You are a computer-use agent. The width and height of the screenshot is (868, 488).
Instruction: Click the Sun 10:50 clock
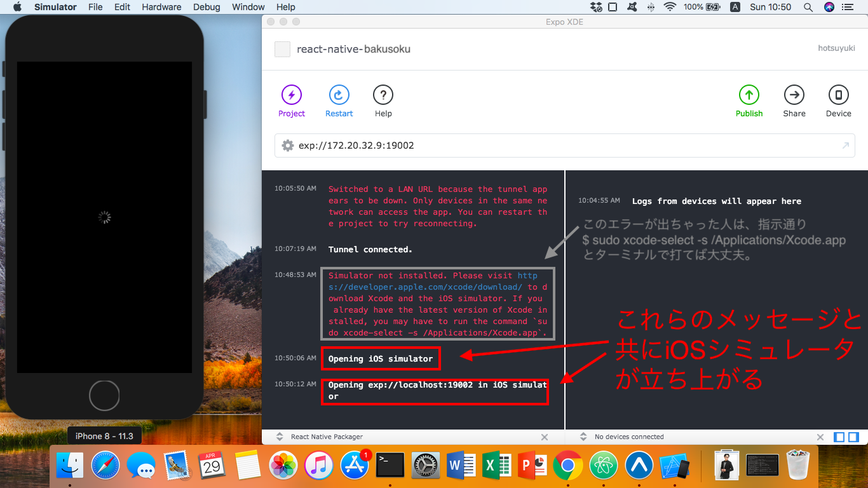point(770,7)
